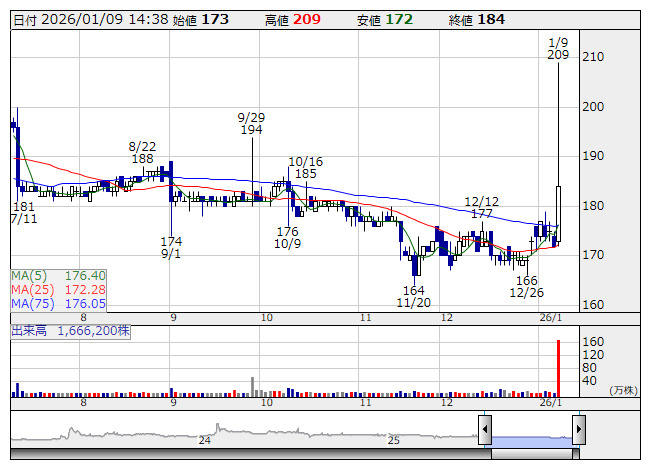Click the 12/26 166 low label

pos(526,287)
